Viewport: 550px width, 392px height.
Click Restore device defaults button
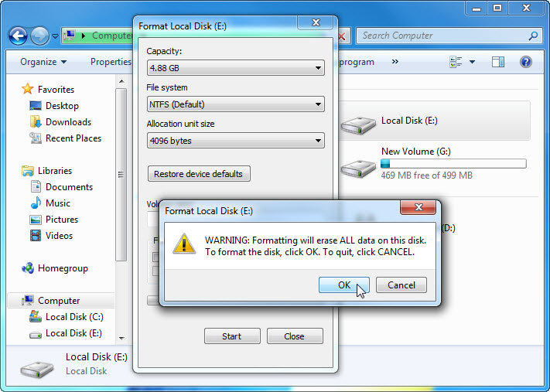[x=199, y=174]
